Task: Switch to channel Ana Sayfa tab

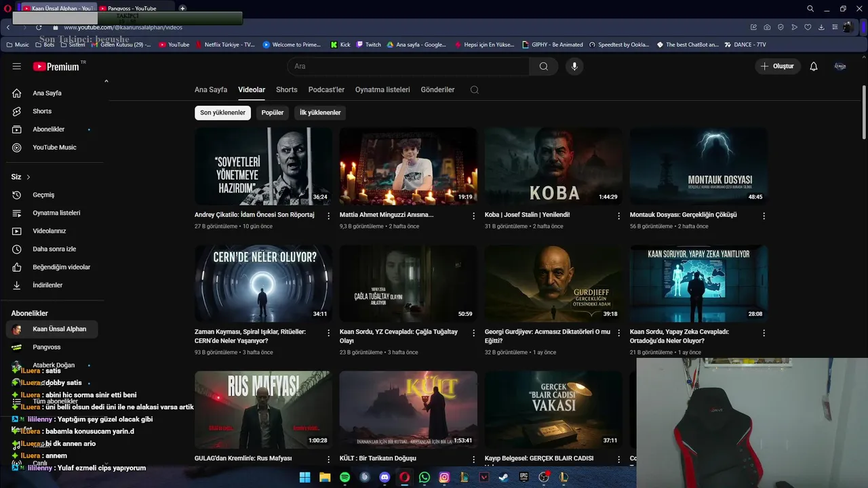Action: click(211, 89)
